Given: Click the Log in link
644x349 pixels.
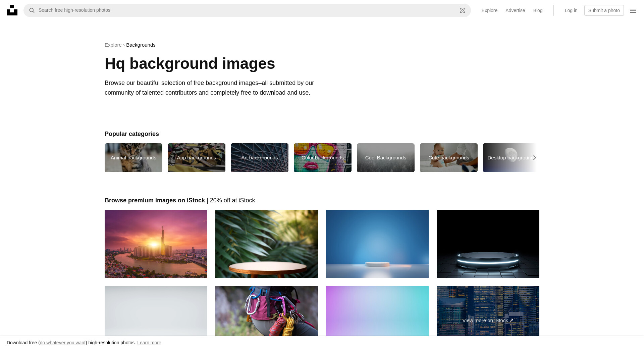Looking at the screenshot, I should (x=571, y=10).
